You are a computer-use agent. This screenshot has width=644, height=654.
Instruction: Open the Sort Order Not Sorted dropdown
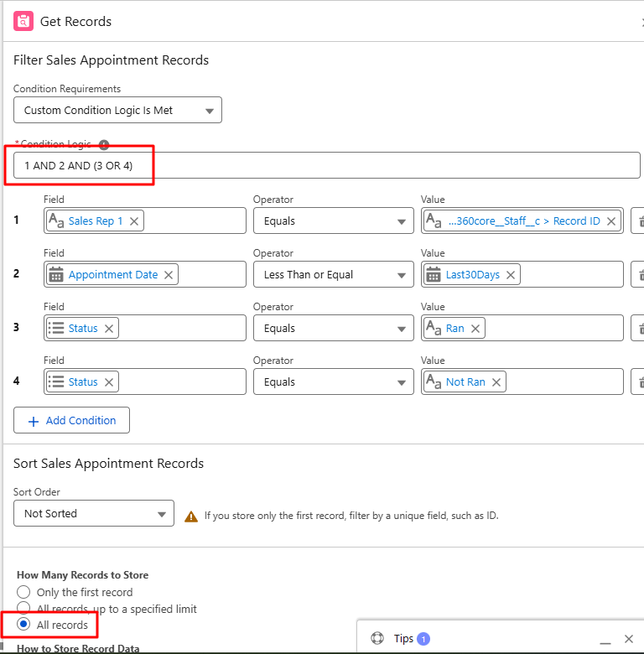[93, 513]
